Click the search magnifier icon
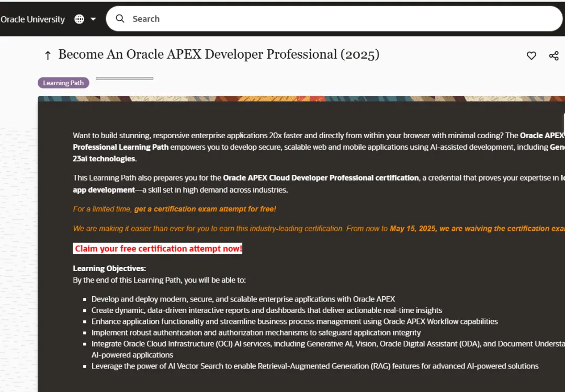Image resolution: width=565 pixels, height=392 pixels. tap(120, 19)
